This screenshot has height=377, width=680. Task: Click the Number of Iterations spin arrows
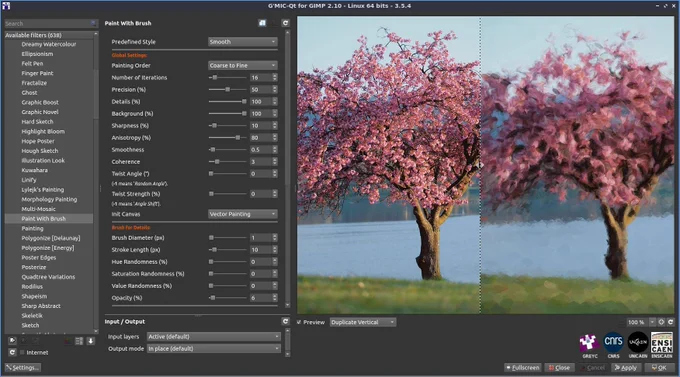pyautogui.click(x=275, y=77)
